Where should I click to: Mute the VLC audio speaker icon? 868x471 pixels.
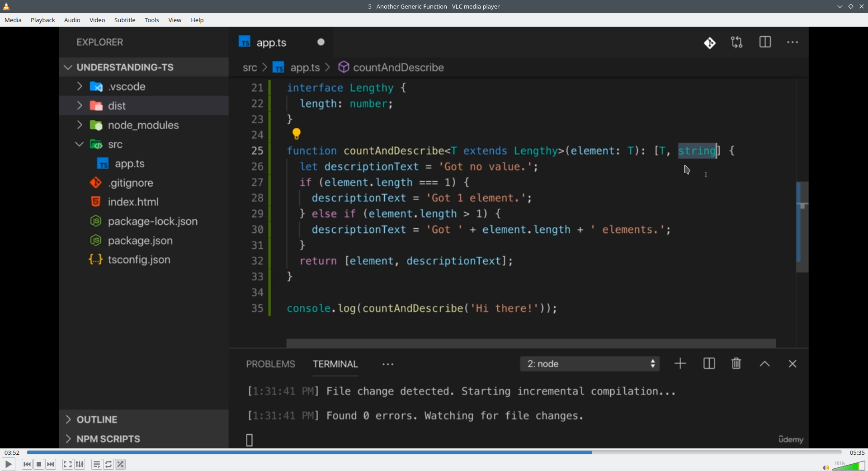[x=826, y=467]
